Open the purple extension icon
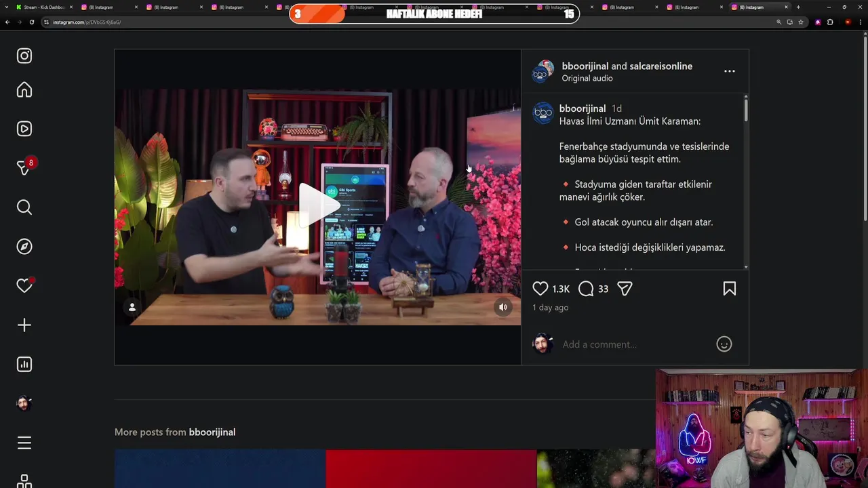Viewport: 868px width, 488px height. (x=818, y=22)
